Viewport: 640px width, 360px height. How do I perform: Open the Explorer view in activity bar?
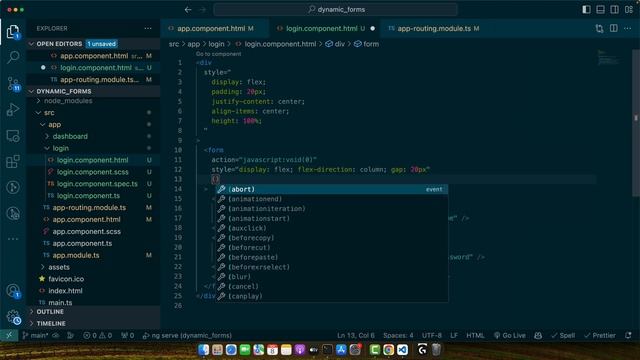point(13,31)
